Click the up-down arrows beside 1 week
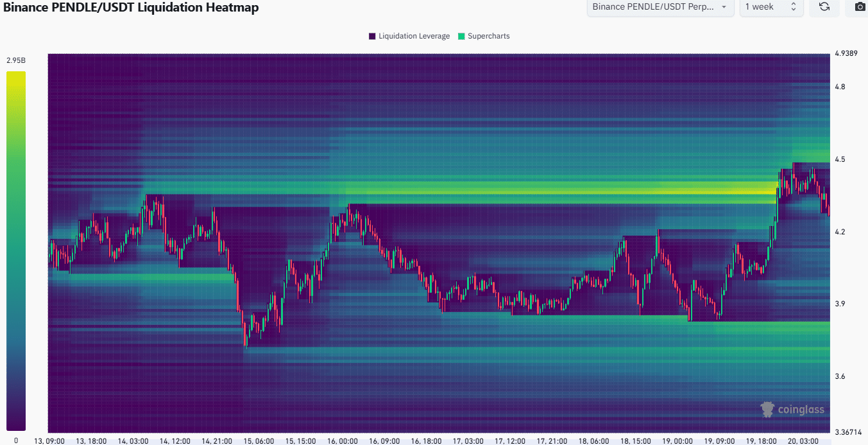This screenshot has width=868, height=445. pyautogui.click(x=793, y=7)
